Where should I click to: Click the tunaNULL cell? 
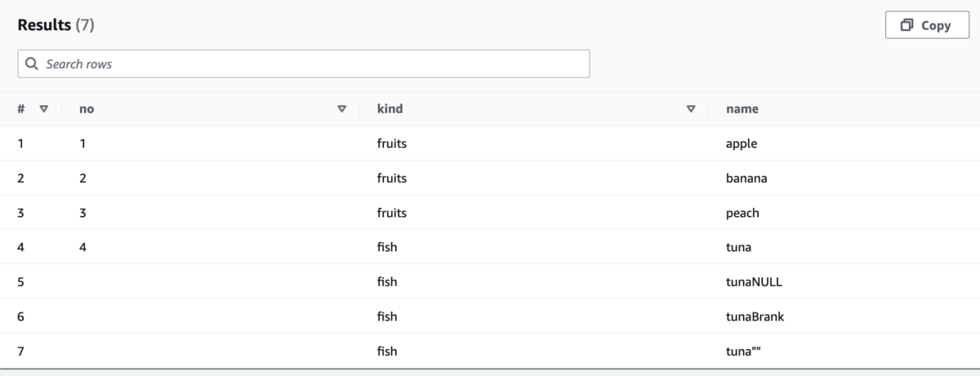click(x=755, y=281)
